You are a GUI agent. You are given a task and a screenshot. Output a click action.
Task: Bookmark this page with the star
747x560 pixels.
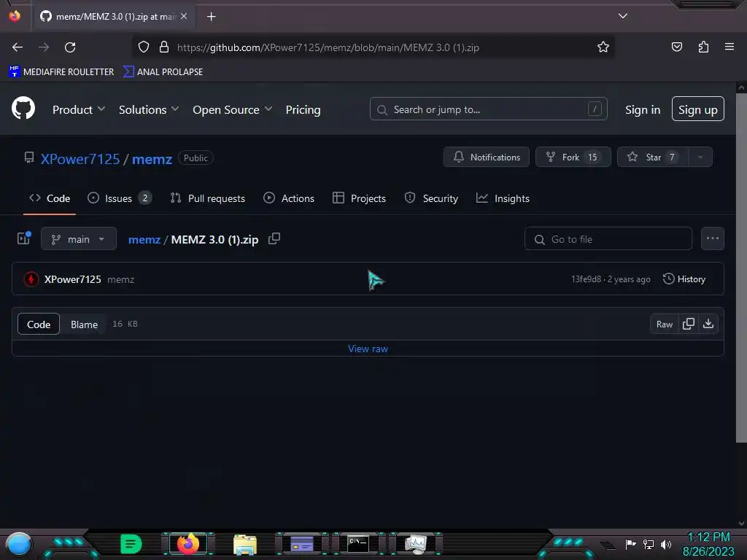click(x=603, y=47)
